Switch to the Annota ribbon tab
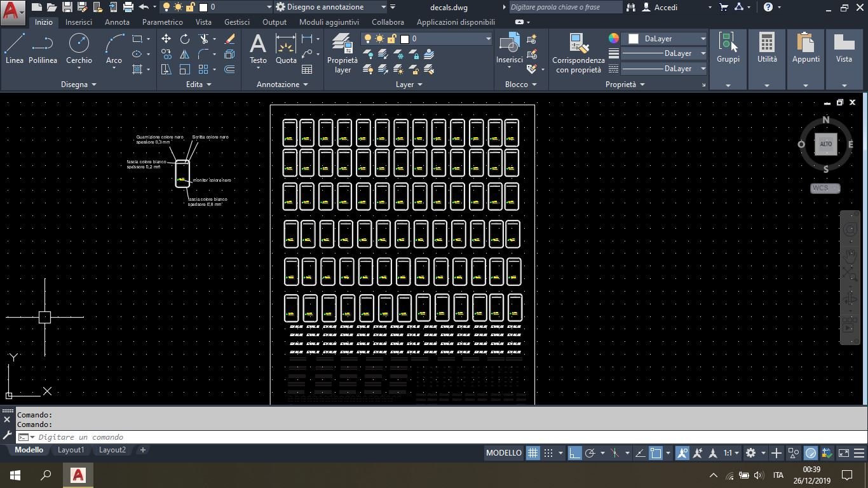 point(117,22)
